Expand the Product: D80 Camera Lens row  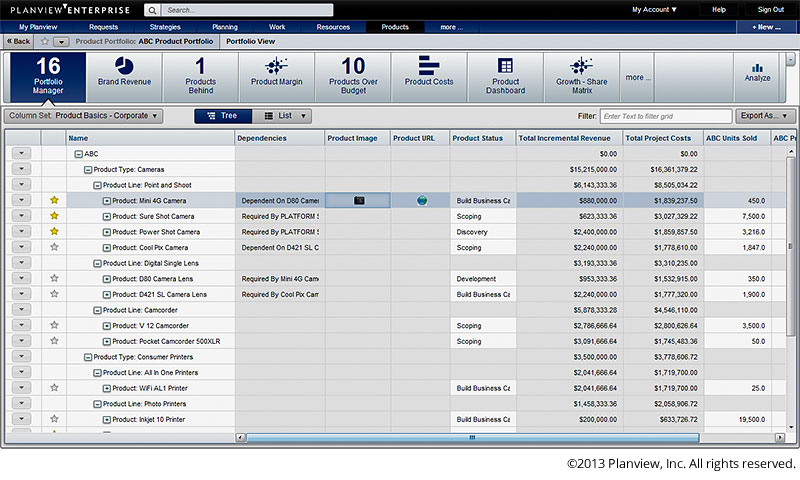(106, 279)
